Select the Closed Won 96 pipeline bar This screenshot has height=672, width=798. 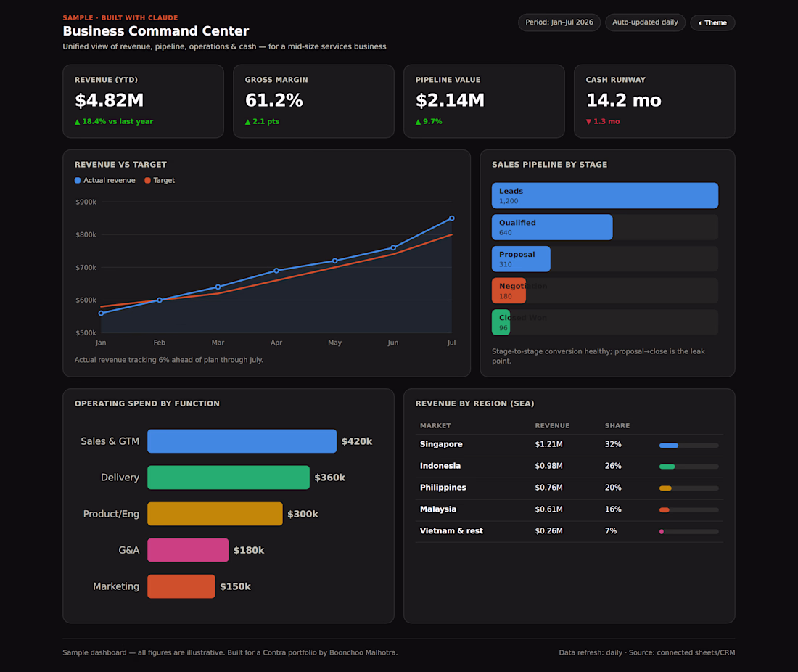(501, 322)
